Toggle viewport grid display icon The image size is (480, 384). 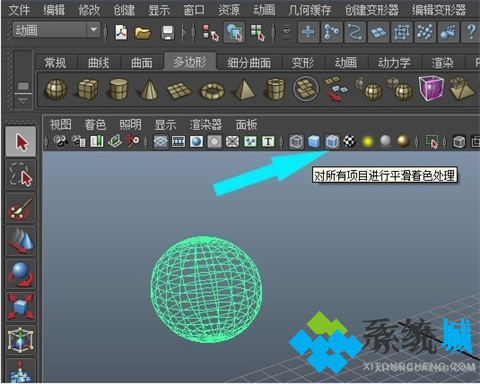(x=160, y=142)
